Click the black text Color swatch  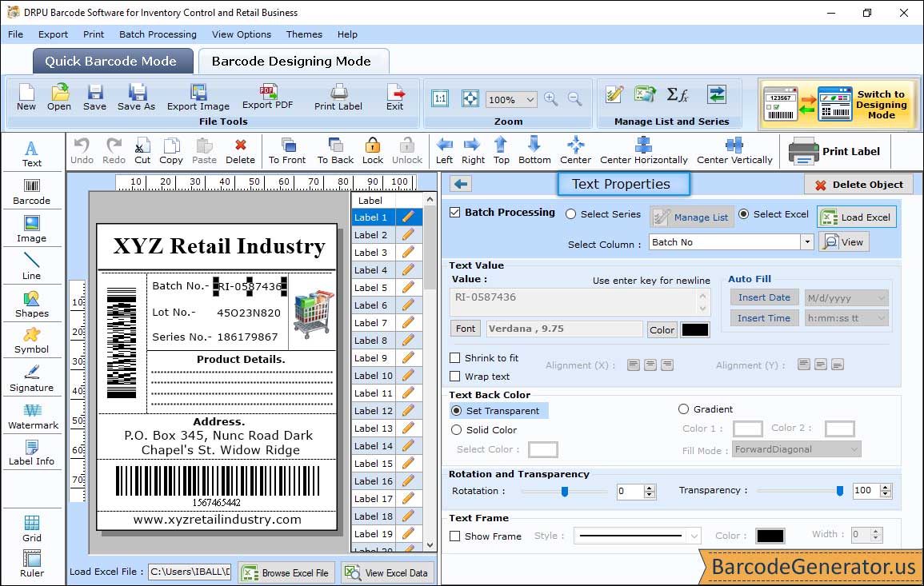click(694, 330)
